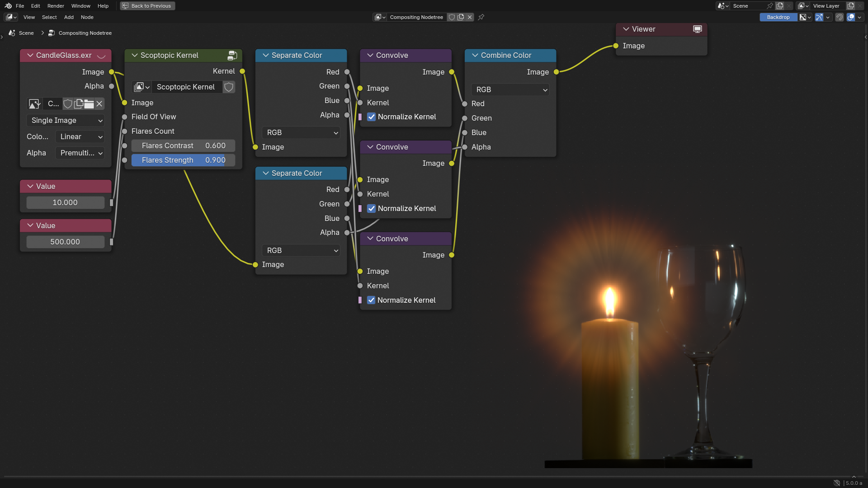Click the scene pin icon in top bar
Viewport: 868px width, 488px height.
click(770, 6)
